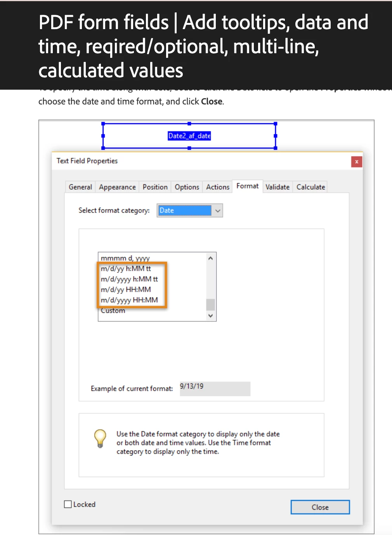Viewport: 392px width, 535px height.
Task: Toggle the Locked checkbox
Action: click(68, 504)
